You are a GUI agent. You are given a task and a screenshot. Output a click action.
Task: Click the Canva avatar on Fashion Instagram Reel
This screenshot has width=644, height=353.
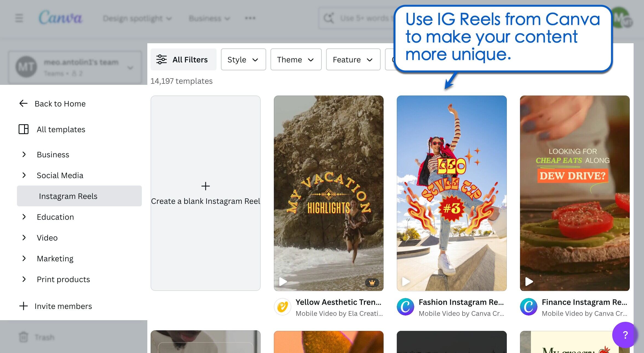(x=406, y=306)
